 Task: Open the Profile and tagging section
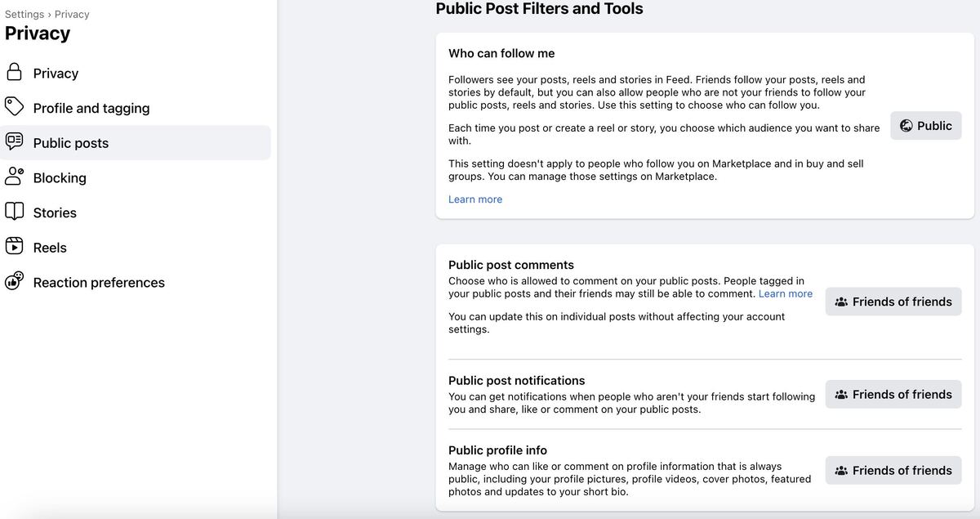(x=91, y=108)
